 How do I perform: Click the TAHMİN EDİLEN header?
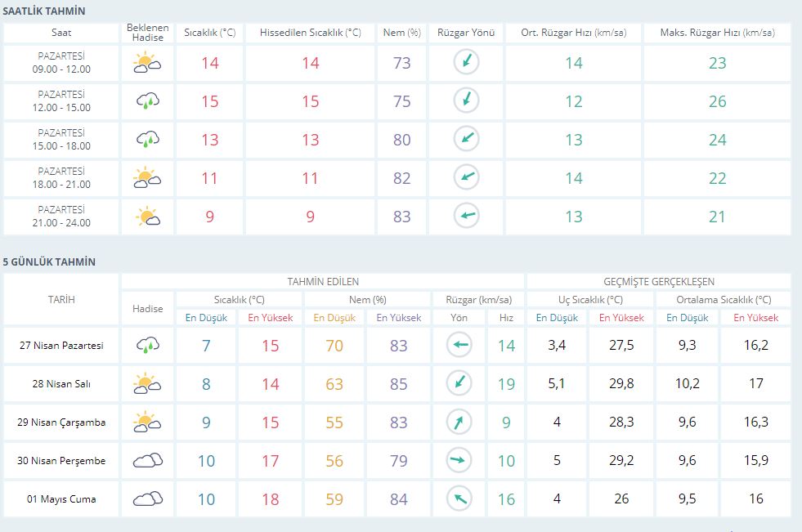click(x=322, y=281)
